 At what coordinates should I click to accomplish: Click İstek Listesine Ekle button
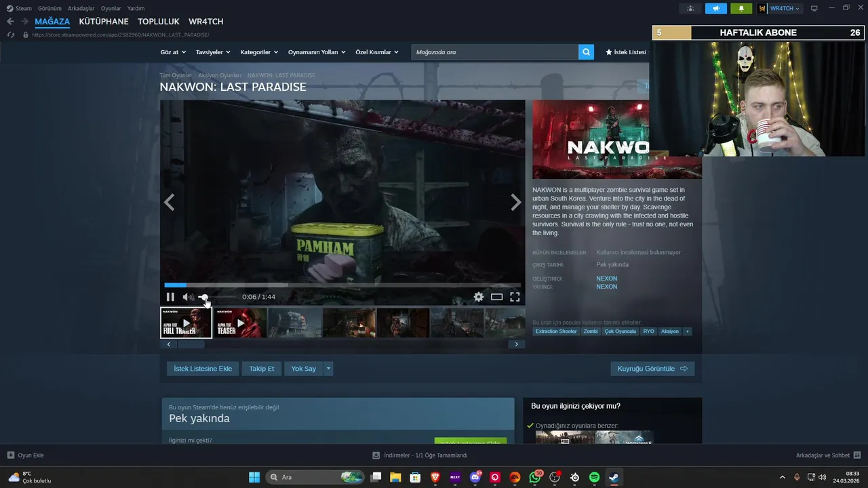[203, 369]
